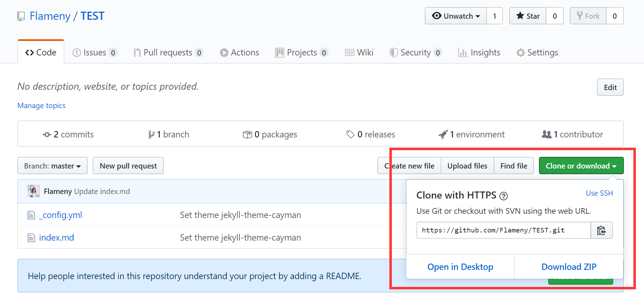
Task: Click the help icon beside Clone with HTTPS
Action: (503, 196)
